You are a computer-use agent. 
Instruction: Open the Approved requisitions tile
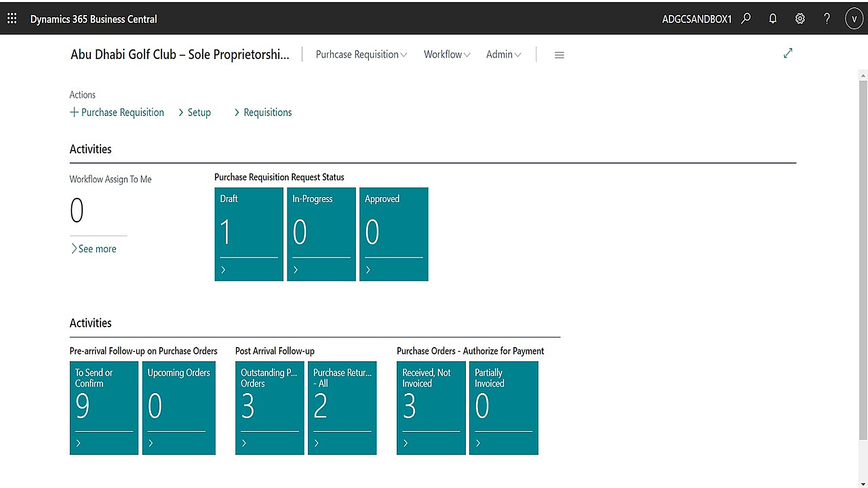tap(394, 234)
